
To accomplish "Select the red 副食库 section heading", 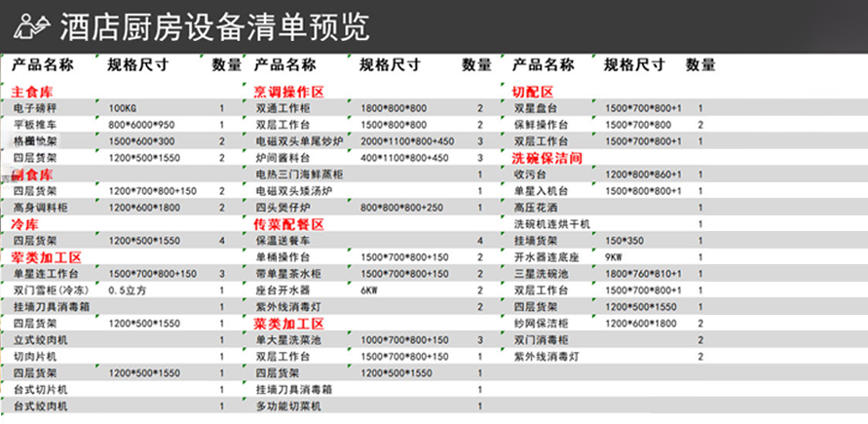I will 32,174.
